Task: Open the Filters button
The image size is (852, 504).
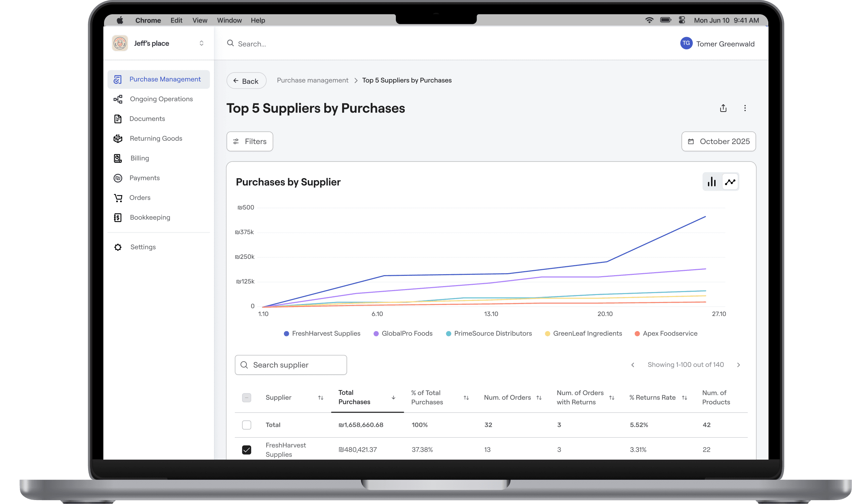Action: (249, 141)
